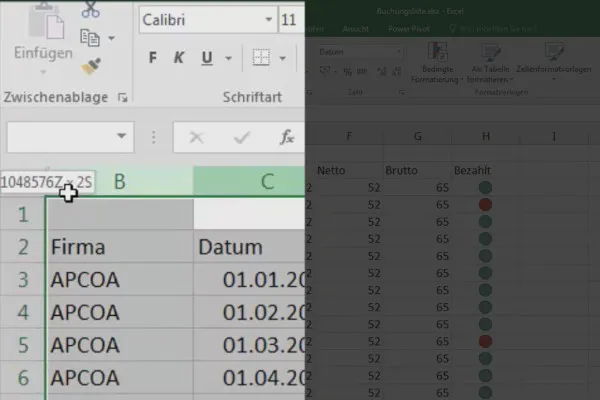Select column C header

(x=249, y=181)
